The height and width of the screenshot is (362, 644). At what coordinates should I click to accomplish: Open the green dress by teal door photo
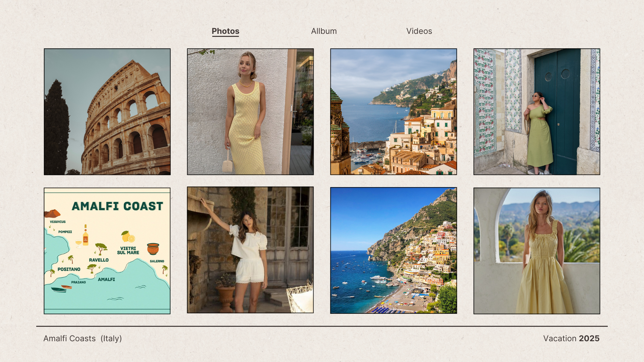[537, 112]
